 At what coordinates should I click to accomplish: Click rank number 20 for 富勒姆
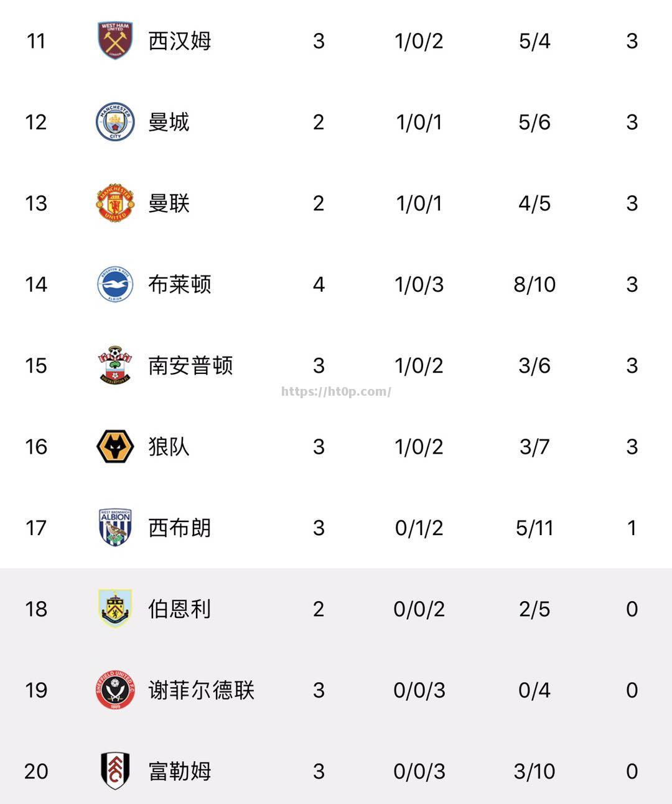(36, 771)
